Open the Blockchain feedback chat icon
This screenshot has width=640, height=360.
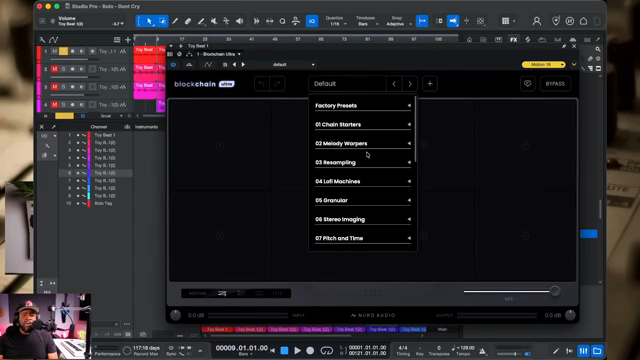(x=527, y=84)
